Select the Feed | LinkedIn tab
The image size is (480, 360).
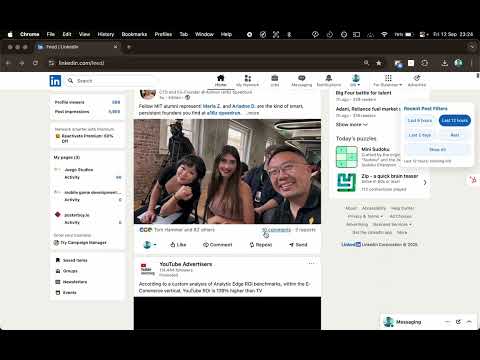pos(77,47)
